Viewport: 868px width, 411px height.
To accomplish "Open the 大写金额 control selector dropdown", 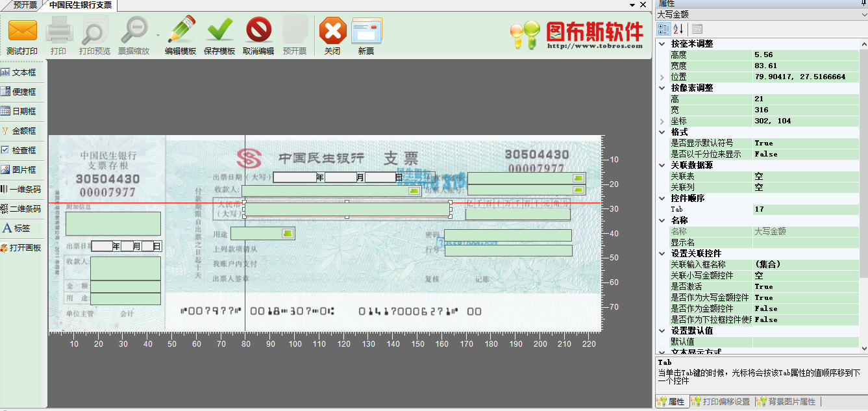I will click(x=862, y=14).
